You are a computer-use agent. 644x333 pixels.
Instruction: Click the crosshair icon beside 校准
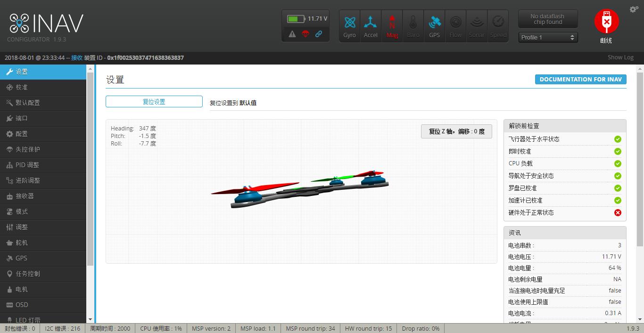pos(9,87)
